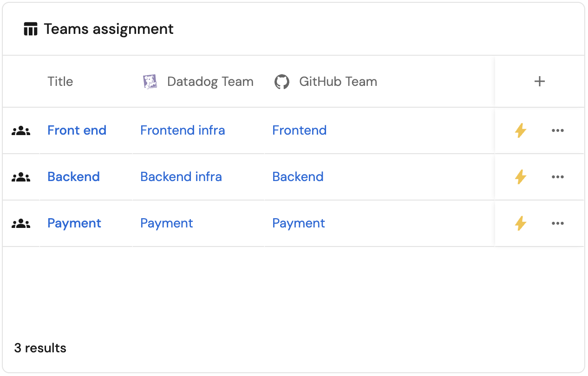
Task: Open more options for Front end row
Action: click(x=557, y=130)
